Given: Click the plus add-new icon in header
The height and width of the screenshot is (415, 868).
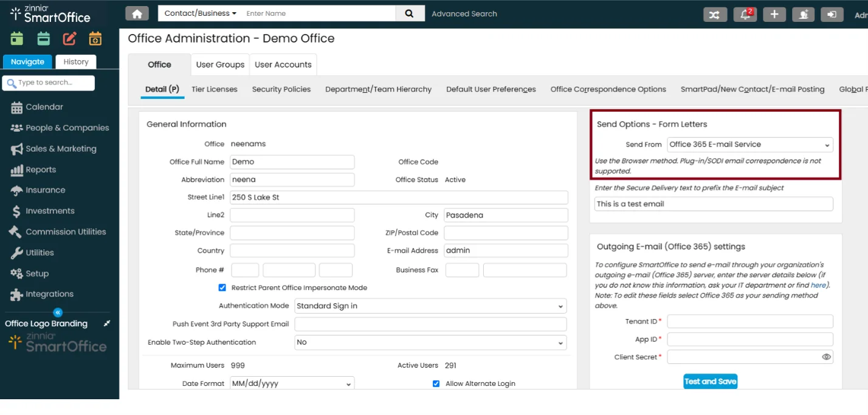Looking at the screenshot, I should (774, 15).
